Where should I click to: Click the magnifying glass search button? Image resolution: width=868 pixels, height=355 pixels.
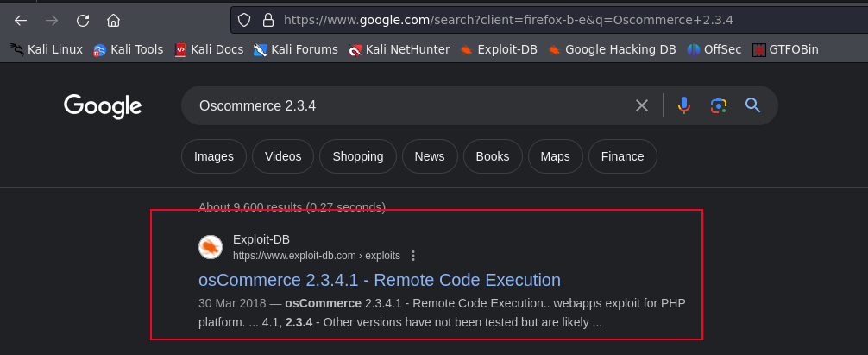point(752,105)
